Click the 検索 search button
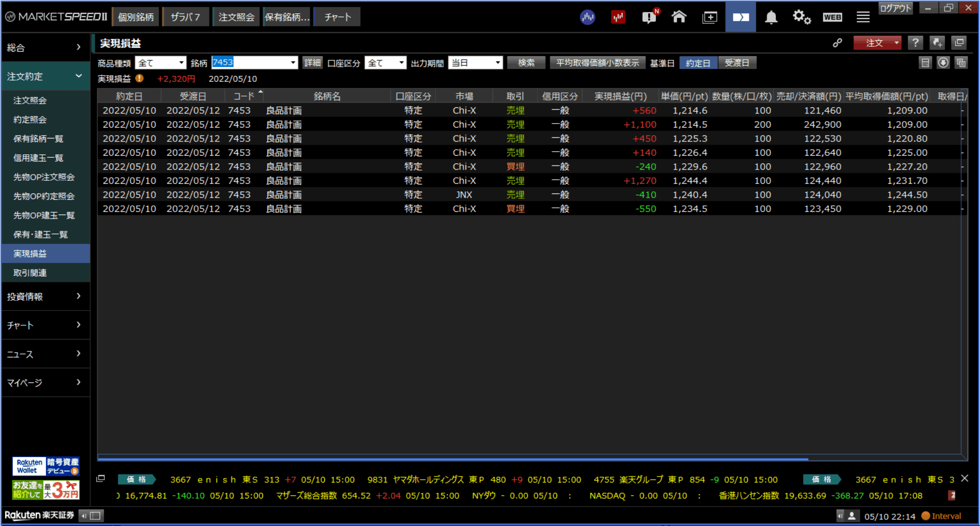The image size is (980, 526). tap(526, 63)
